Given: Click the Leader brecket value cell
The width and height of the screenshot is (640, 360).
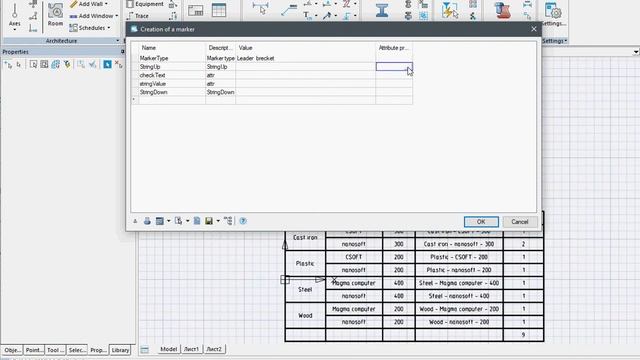Looking at the screenshot, I should [x=305, y=58].
